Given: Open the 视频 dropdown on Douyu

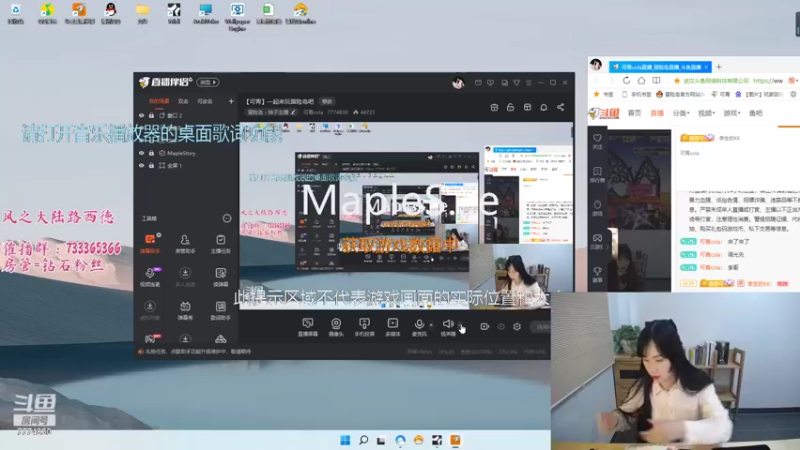Looking at the screenshot, I should click(706, 113).
